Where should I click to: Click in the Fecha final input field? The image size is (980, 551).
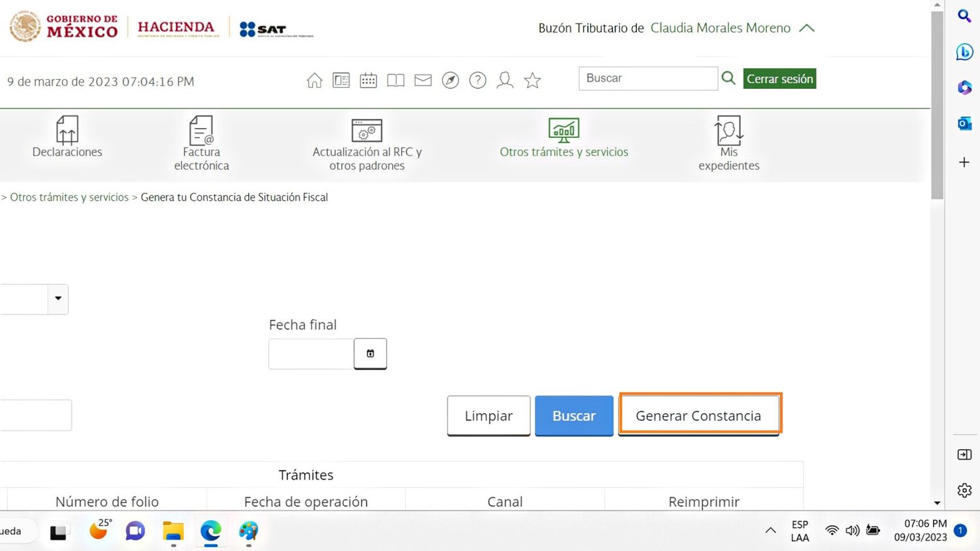point(311,354)
